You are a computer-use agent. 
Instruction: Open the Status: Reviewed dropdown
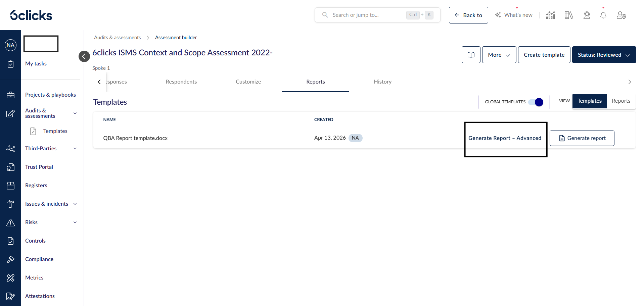pos(604,54)
